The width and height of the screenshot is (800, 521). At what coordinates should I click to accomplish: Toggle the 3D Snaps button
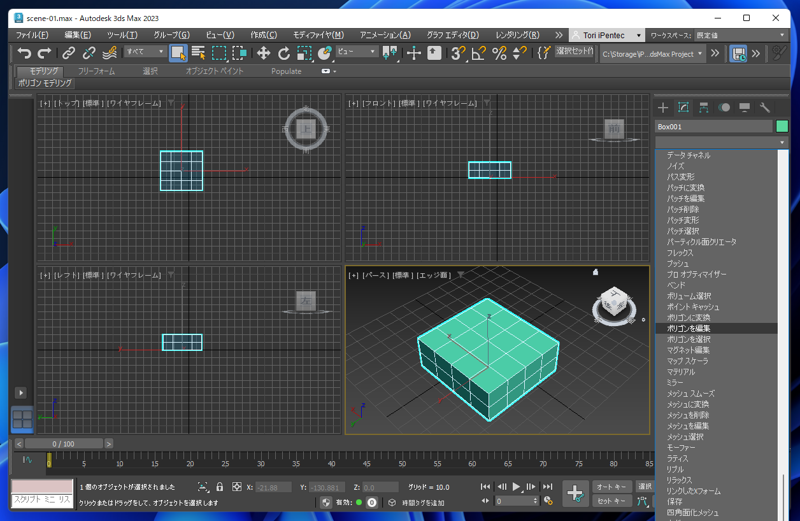[x=457, y=53]
